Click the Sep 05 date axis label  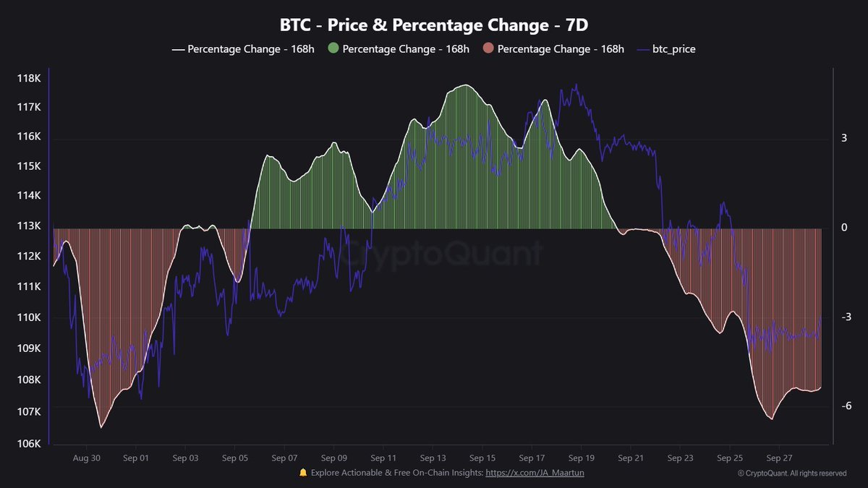pyautogui.click(x=235, y=458)
